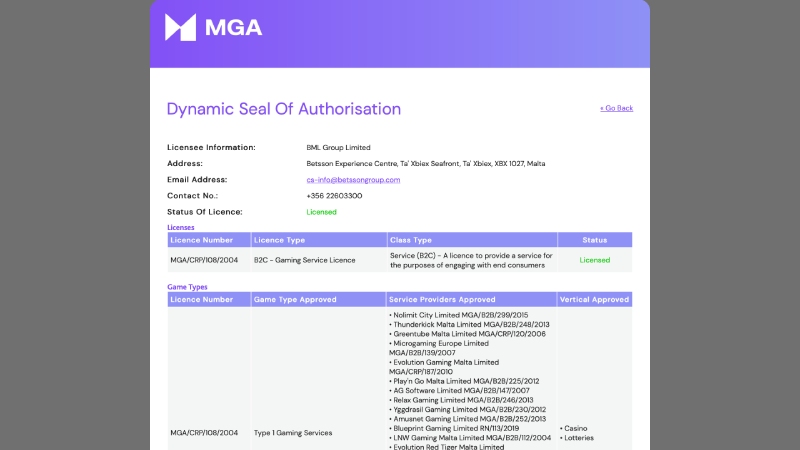The height and width of the screenshot is (450, 800).
Task: Select the Service (B2C) class description cell
Action: (471, 260)
